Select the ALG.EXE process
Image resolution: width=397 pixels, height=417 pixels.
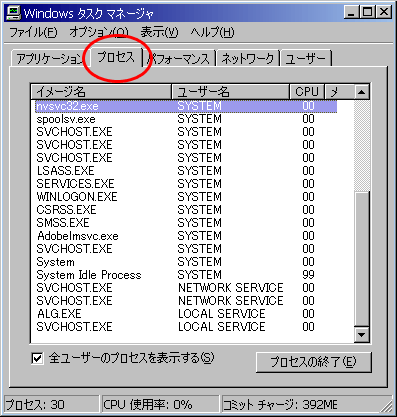tap(59, 314)
